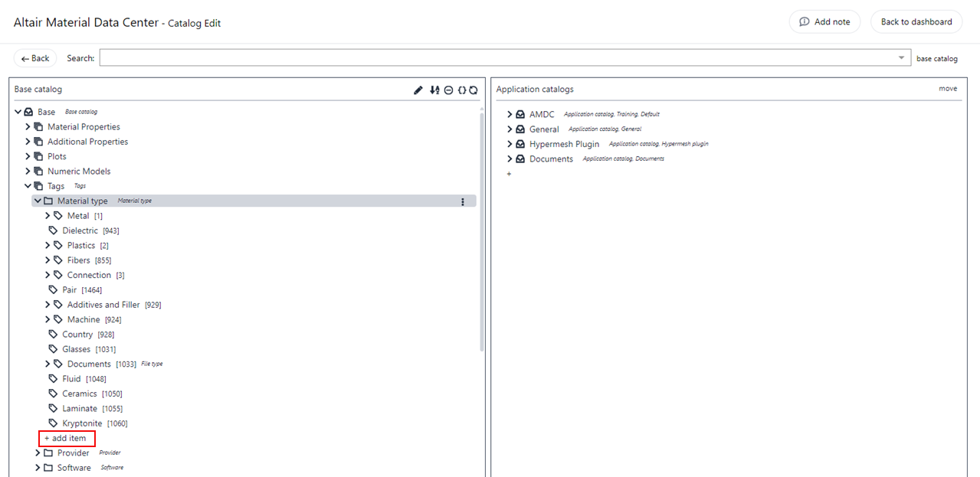Click the stack icon next to Tags
The width and height of the screenshot is (980, 477).
[x=38, y=186]
